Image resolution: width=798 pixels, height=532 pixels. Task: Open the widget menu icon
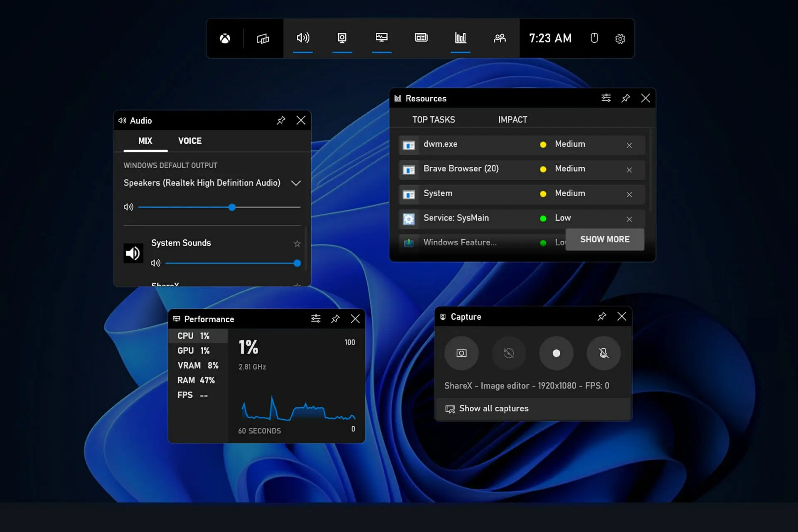pos(263,39)
